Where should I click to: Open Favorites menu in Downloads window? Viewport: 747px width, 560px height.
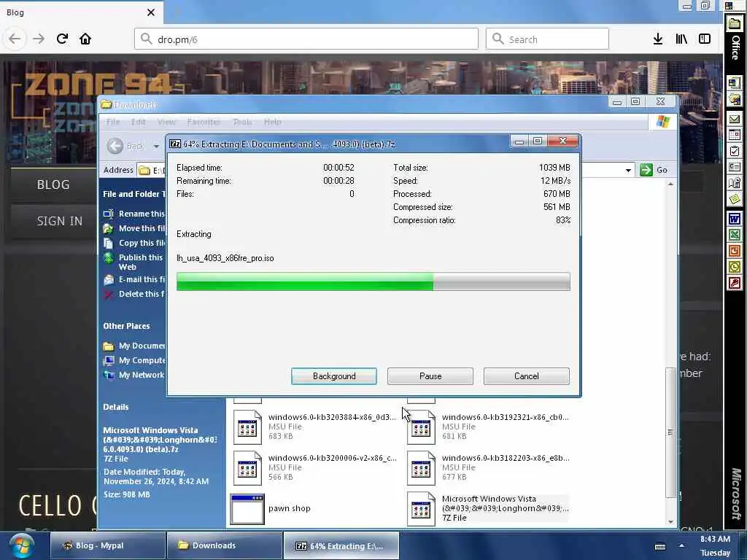point(204,122)
